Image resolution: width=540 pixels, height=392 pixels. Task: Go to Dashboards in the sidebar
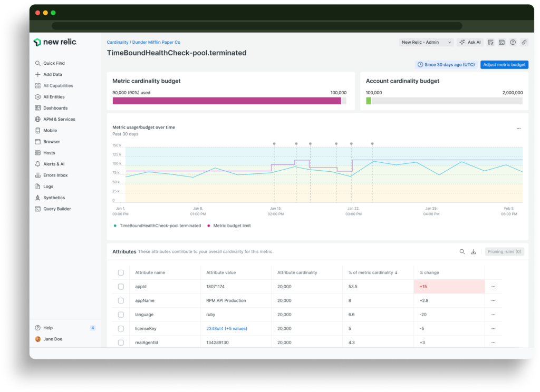click(55, 108)
